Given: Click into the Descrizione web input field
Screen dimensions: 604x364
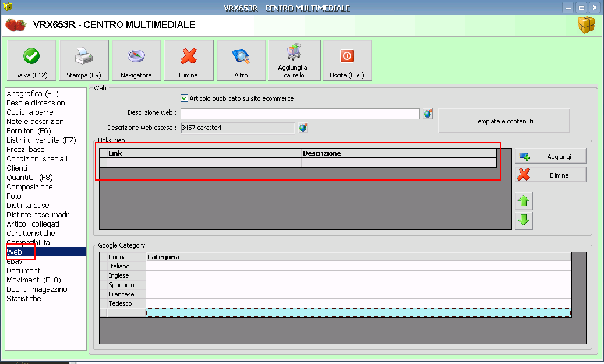Looking at the screenshot, I should pos(300,114).
